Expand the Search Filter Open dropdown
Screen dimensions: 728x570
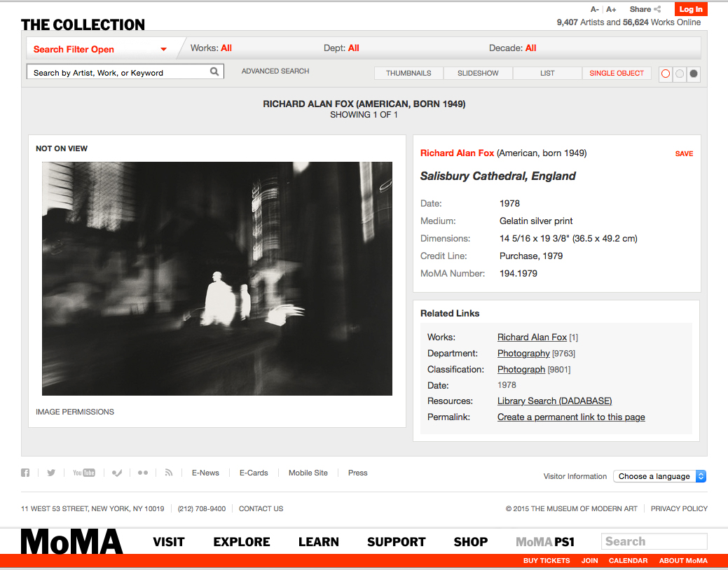100,49
